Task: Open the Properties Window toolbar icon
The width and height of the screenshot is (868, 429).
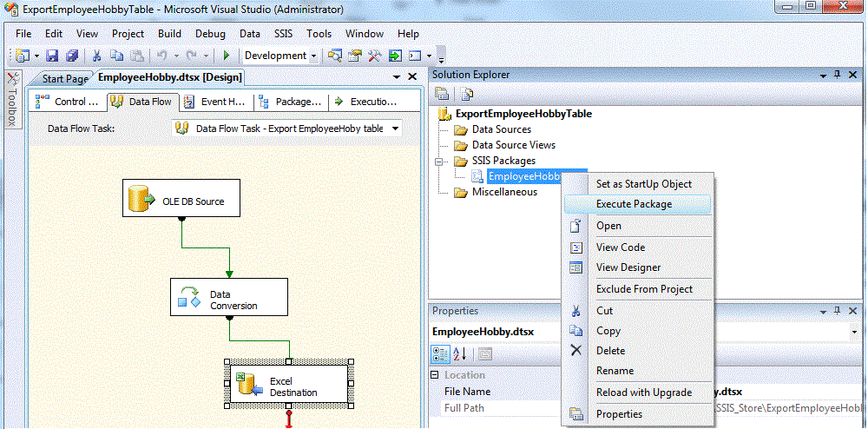Action: [x=355, y=56]
